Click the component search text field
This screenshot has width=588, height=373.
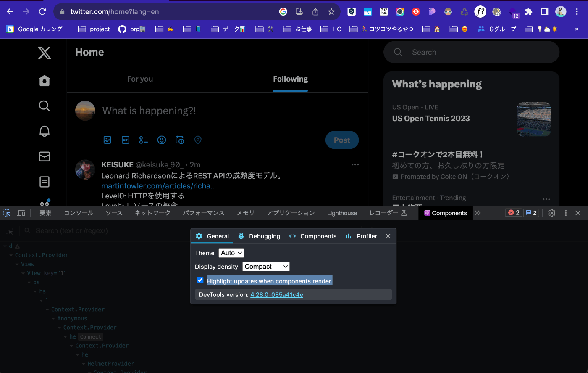coord(71,231)
